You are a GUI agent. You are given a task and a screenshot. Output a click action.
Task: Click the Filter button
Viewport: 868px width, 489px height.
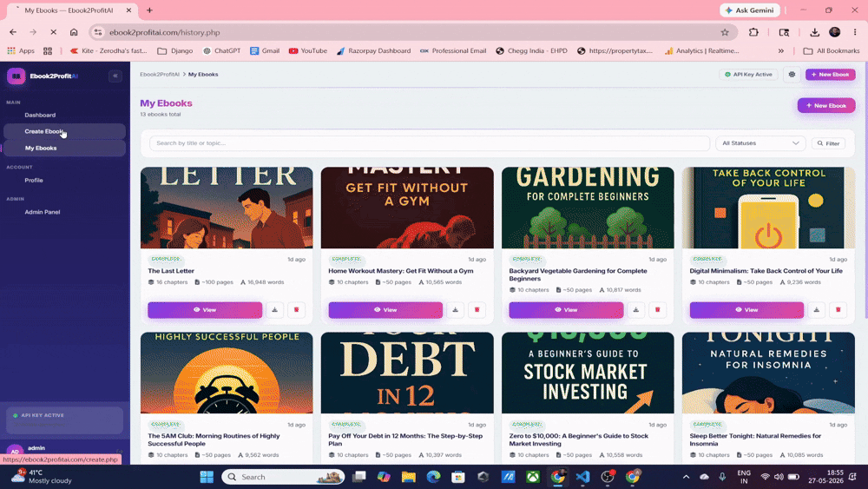(828, 143)
